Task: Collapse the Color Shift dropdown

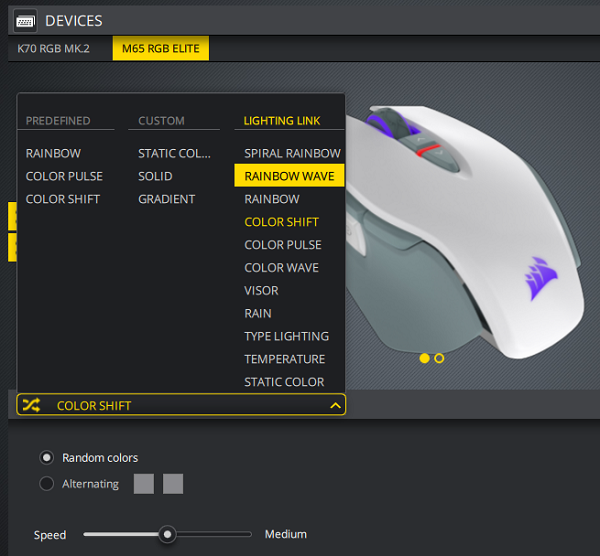Action: point(180,405)
